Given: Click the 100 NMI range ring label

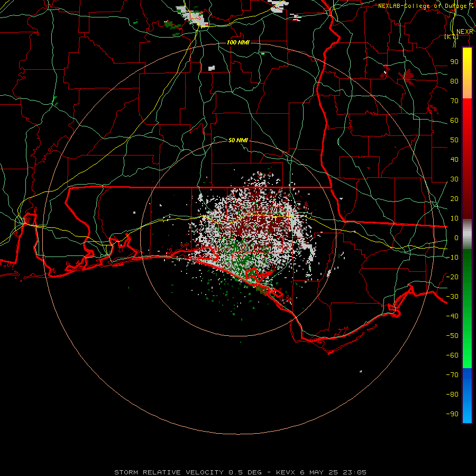Looking at the screenshot, I should 238,42.
